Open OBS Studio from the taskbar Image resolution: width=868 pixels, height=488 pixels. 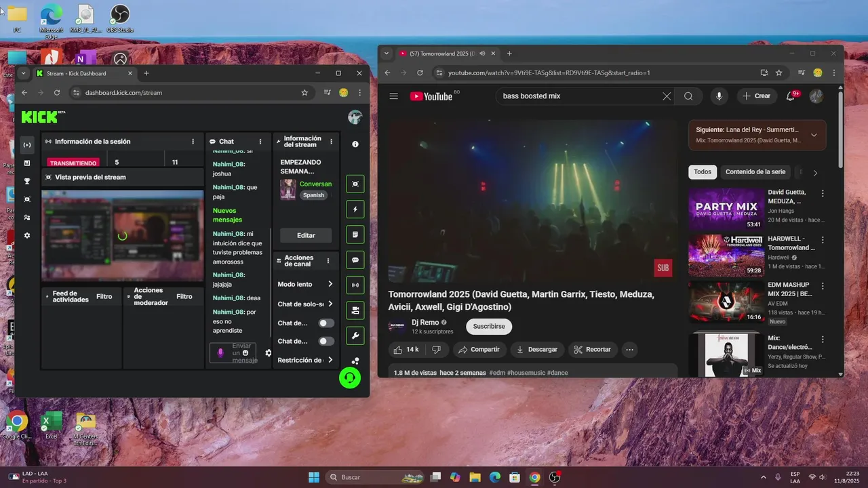click(x=555, y=477)
